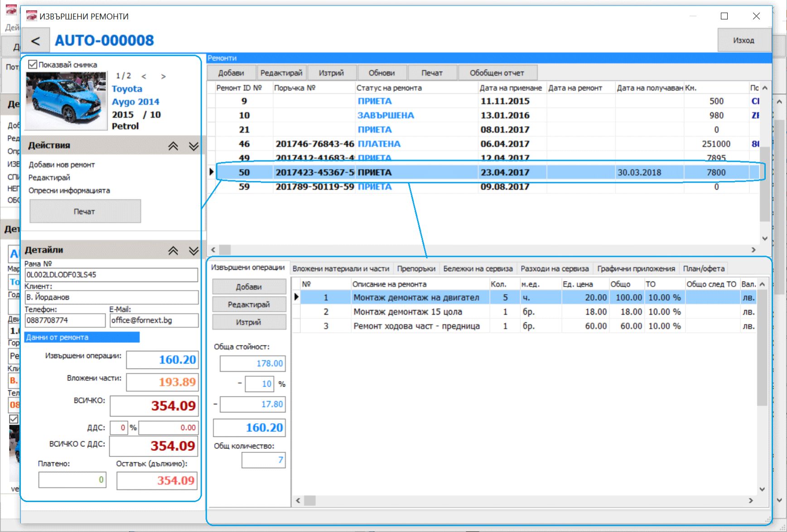The height and width of the screenshot is (532, 787).
Task: Click the ДДС percent input field
Action: pyautogui.click(x=119, y=427)
